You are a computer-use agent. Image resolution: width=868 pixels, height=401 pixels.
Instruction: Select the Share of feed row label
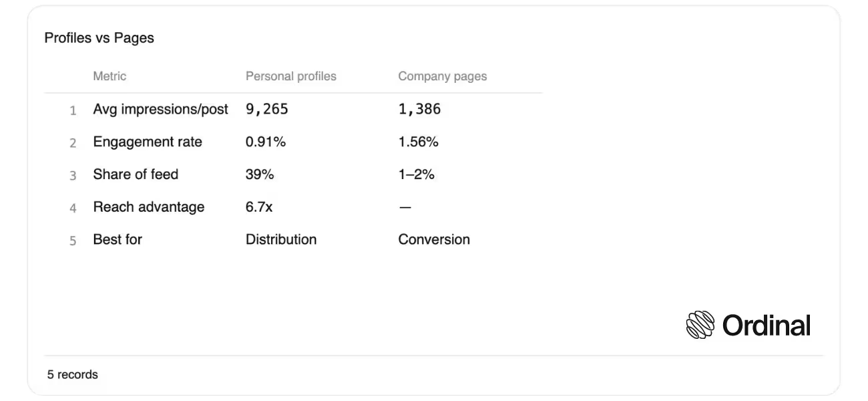point(136,174)
